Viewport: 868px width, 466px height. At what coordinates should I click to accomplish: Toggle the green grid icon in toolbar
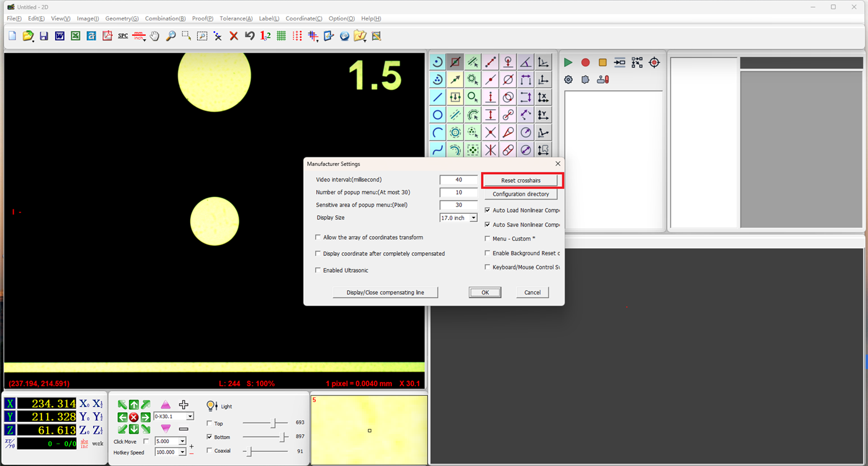281,36
